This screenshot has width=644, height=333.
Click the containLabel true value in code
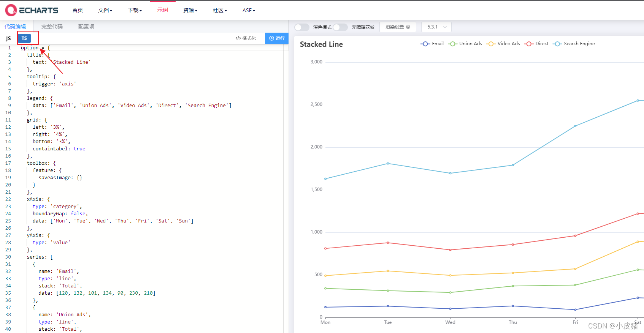click(79, 149)
